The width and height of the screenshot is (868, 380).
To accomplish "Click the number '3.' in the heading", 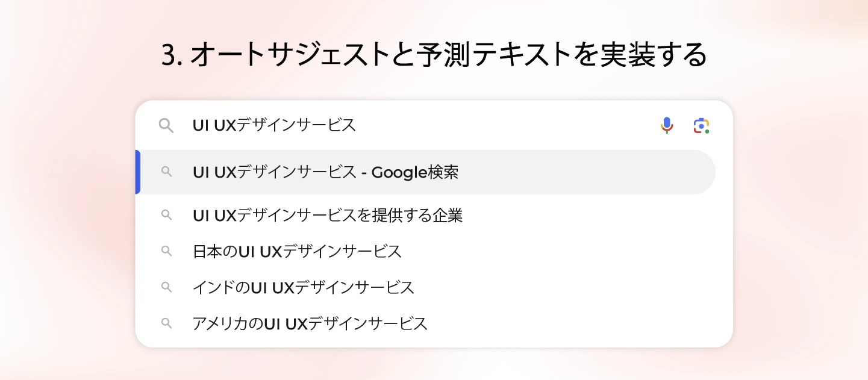I will [172, 56].
